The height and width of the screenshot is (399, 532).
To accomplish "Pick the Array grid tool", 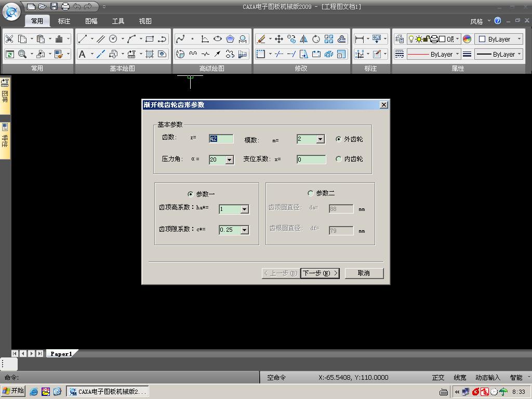I will click(x=329, y=39).
